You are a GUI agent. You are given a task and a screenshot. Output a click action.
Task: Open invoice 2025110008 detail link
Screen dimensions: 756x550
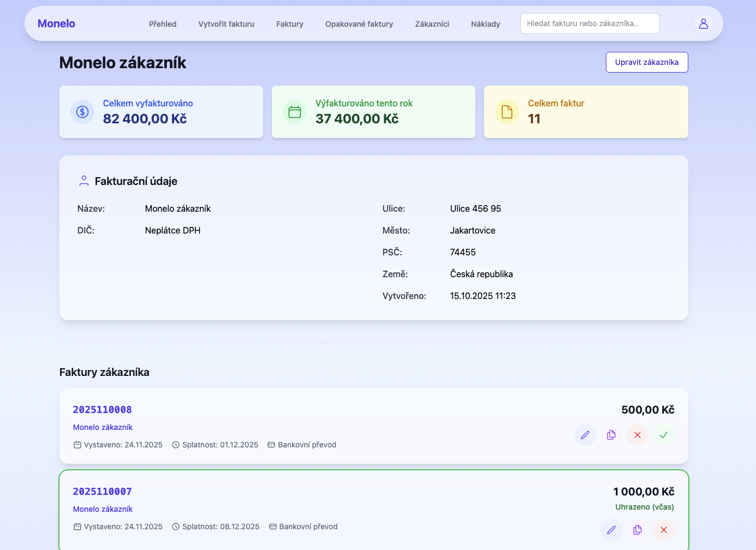coord(102,409)
